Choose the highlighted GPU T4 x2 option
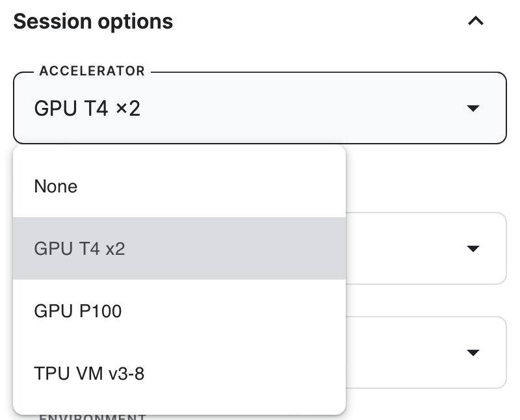Image resolution: width=520 pixels, height=420 pixels. tap(79, 248)
